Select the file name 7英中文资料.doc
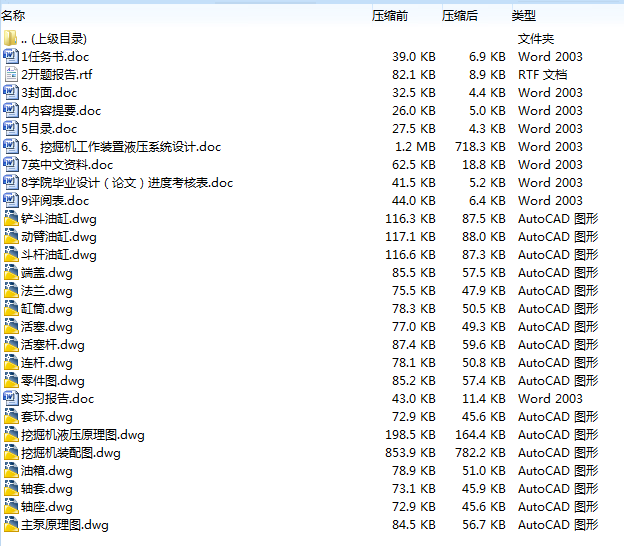The height and width of the screenshot is (546, 624). tap(67, 164)
